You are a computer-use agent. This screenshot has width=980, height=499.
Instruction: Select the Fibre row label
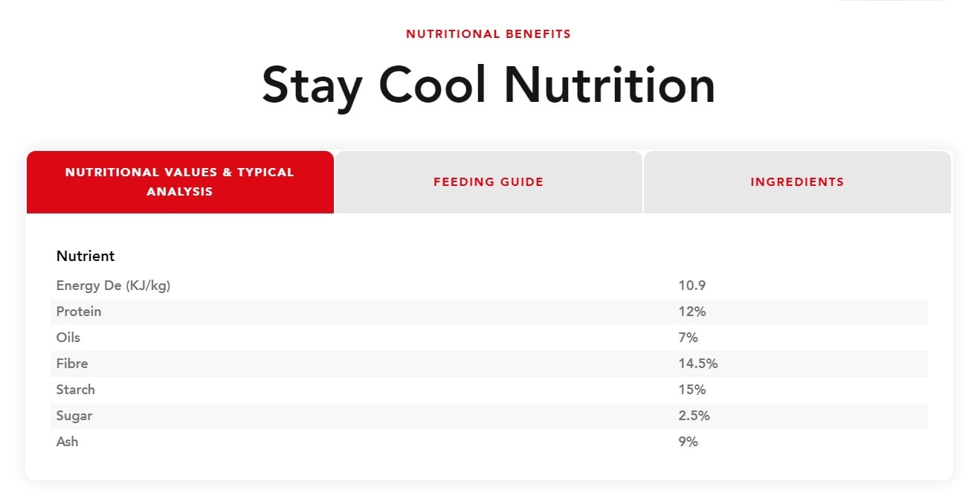(x=72, y=364)
